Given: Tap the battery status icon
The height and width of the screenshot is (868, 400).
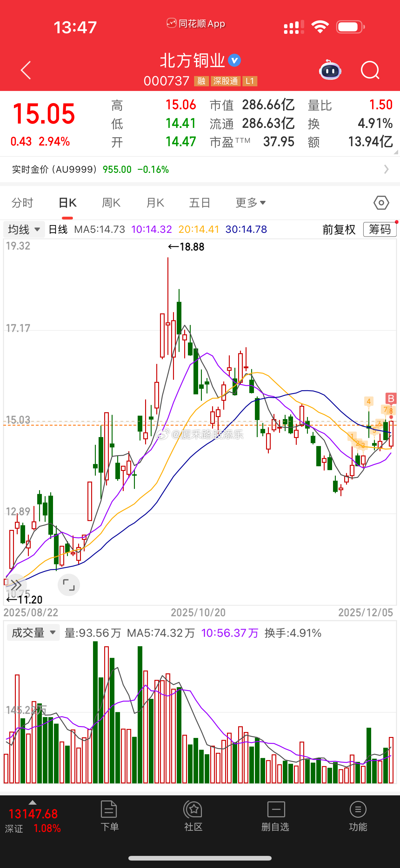Looking at the screenshot, I should click(x=350, y=27).
